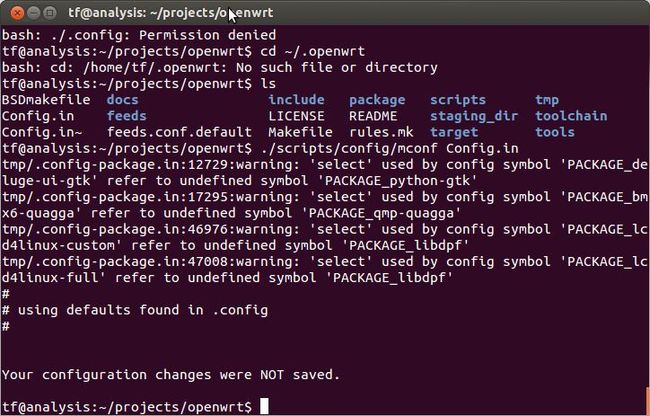Click the 'feeds' directory name
Image resolution: width=650 pixels, height=416 pixels.
[x=126, y=116]
